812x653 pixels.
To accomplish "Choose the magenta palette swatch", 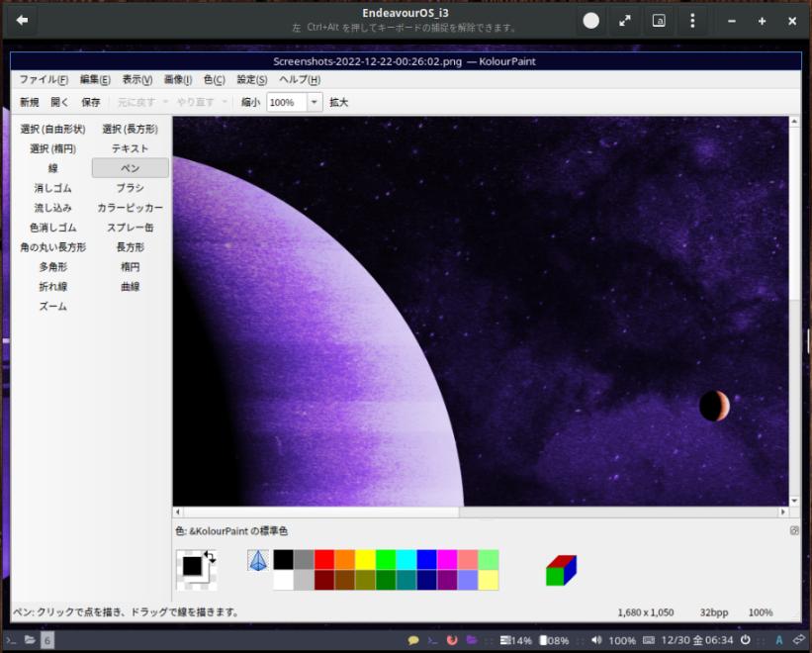I will [447, 560].
